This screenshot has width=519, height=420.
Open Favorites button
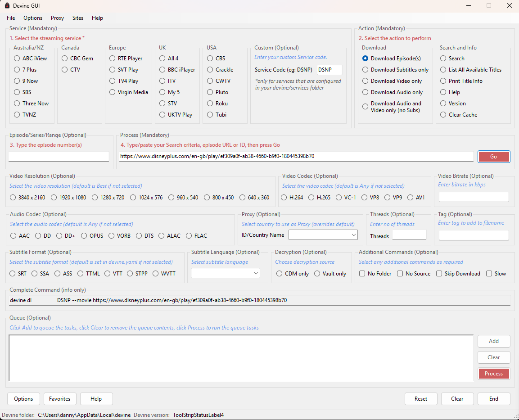click(x=60, y=399)
